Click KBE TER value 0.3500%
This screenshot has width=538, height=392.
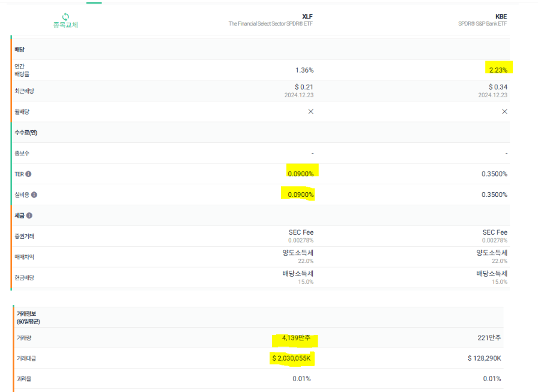[494, 174]
